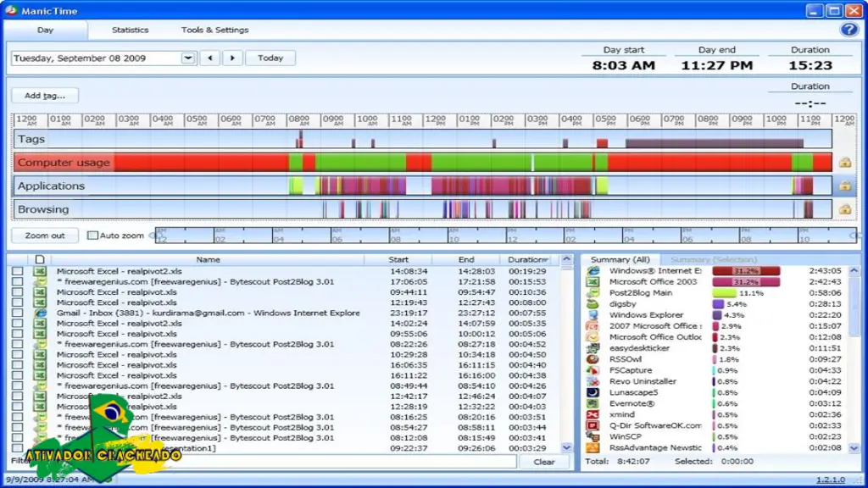The image size is (868, 488).
Task: Sort by the Name column header
Action: [208, 259]
